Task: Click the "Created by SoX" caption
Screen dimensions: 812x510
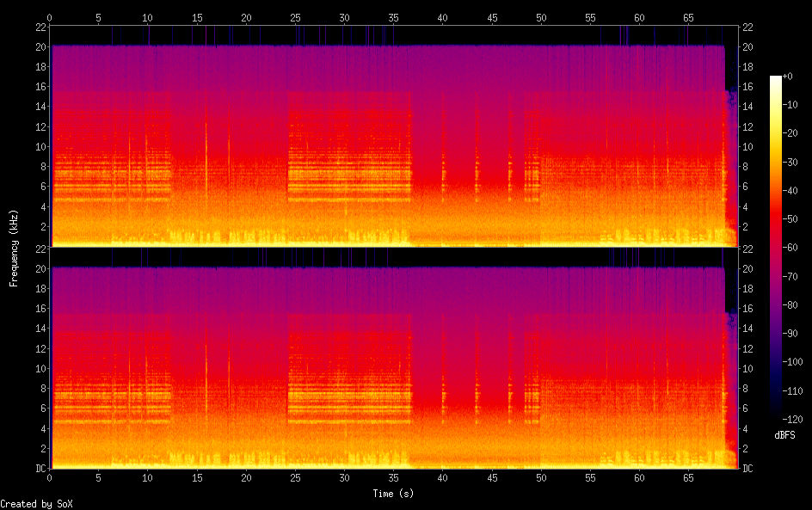Action: (36, 504)
